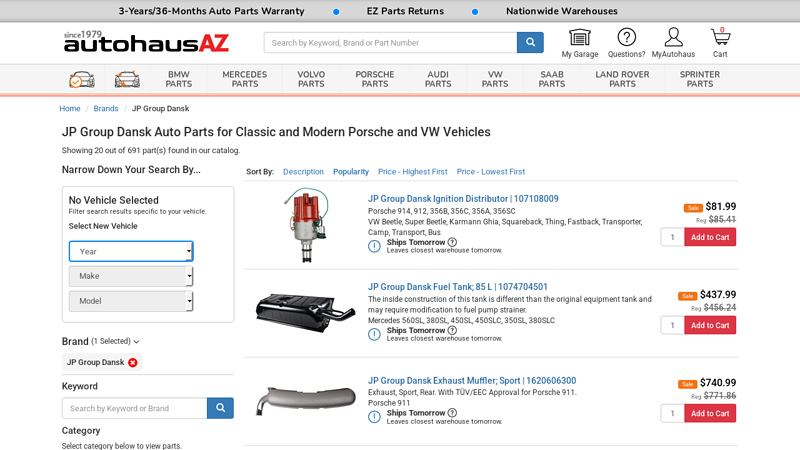
Task: Add Ignition Distributor to cart
Action: click(710, 237)
